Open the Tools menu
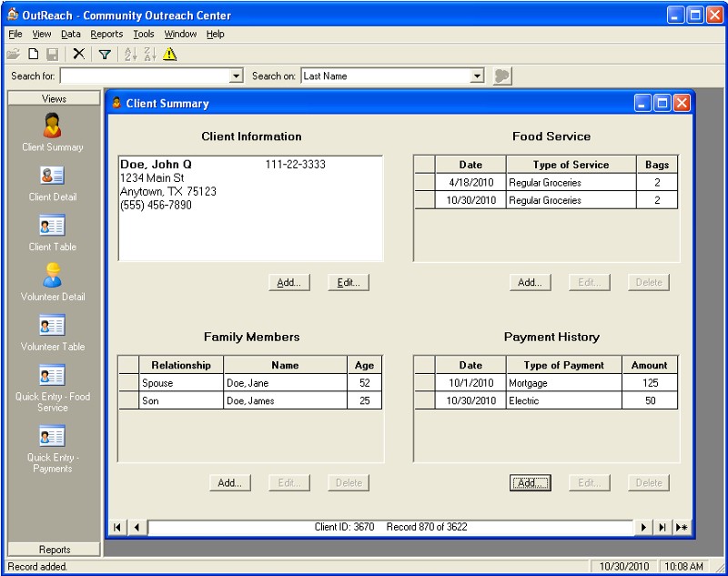 point(144,34)
